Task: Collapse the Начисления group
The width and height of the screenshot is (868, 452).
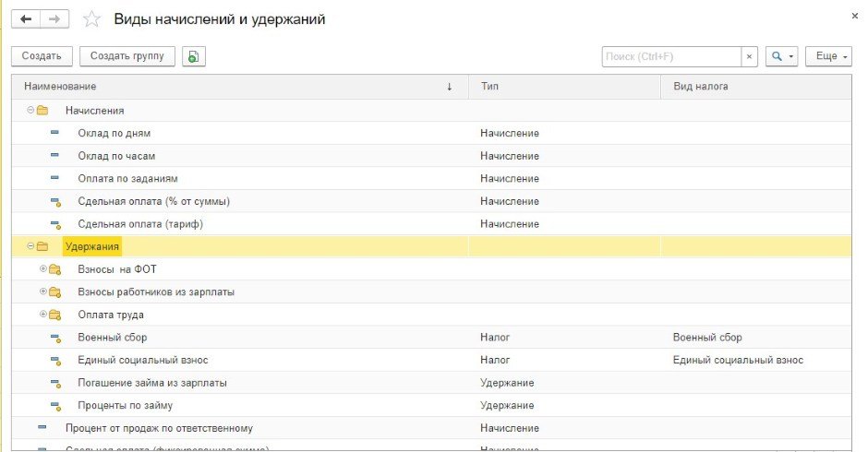Action: pos(30,110)
